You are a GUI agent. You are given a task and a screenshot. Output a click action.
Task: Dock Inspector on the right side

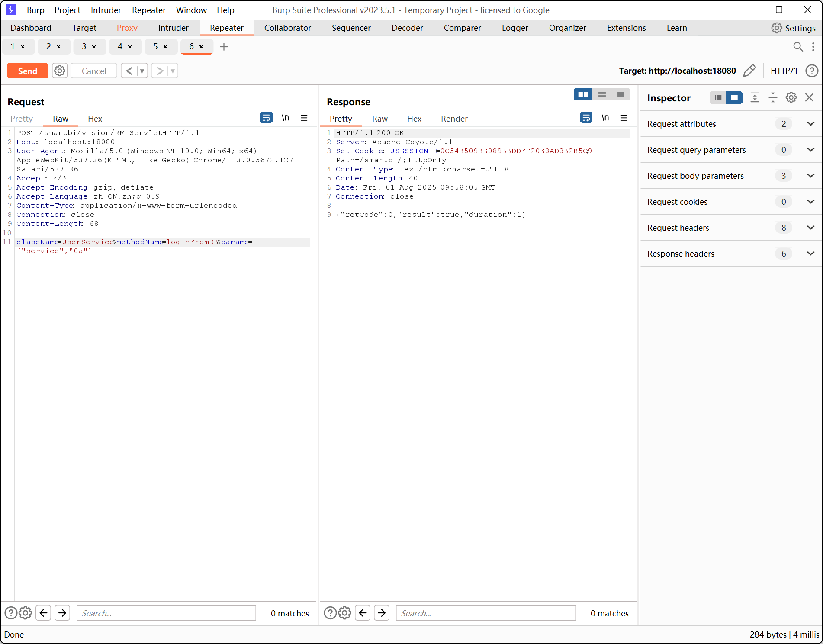coord(734,98)
